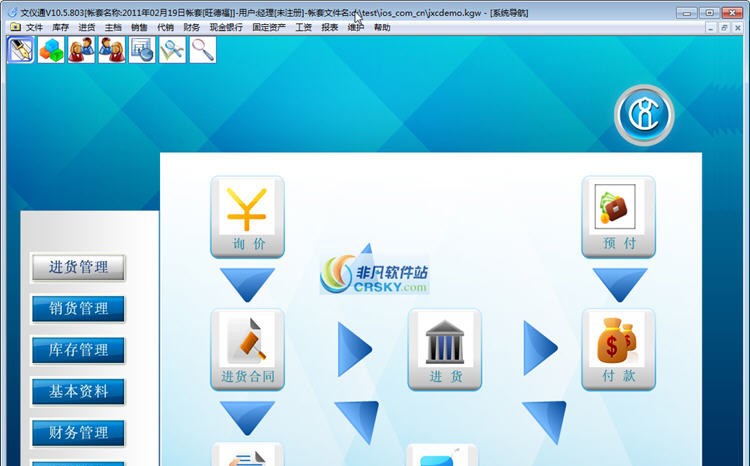Viewport: 750px width, 466px height.
Task: Open the 现金银行 menu
Action: click(226, 27)
